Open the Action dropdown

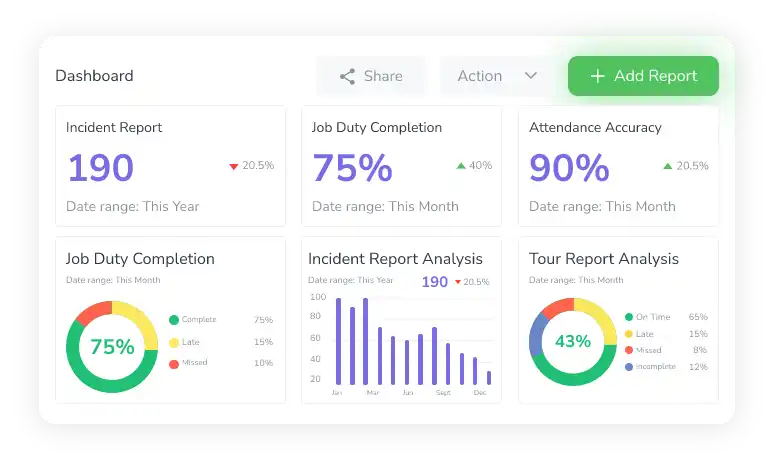(497, 76)
